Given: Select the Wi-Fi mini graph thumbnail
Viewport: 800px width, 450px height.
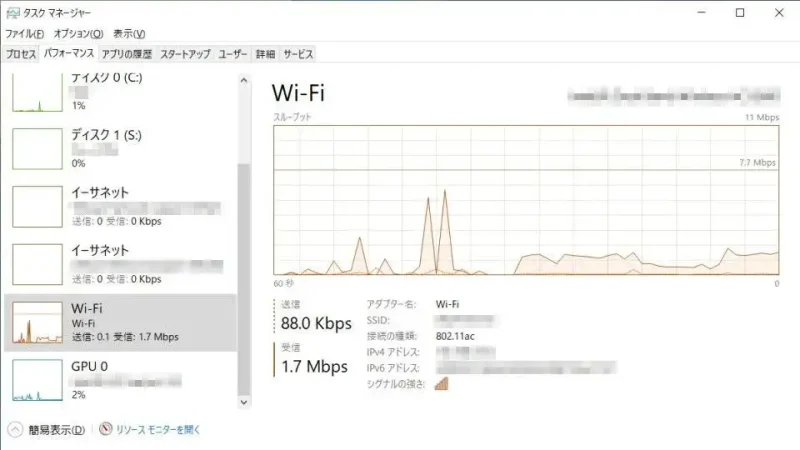Looking at the screenshot, I should coord(37,321).
